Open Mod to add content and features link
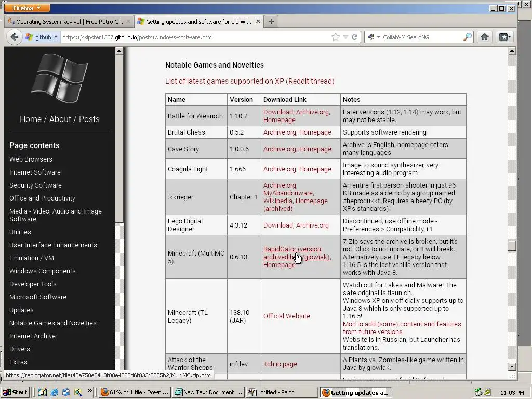The width and height of the screenshot is (532, 399). (x=402, y=328)
